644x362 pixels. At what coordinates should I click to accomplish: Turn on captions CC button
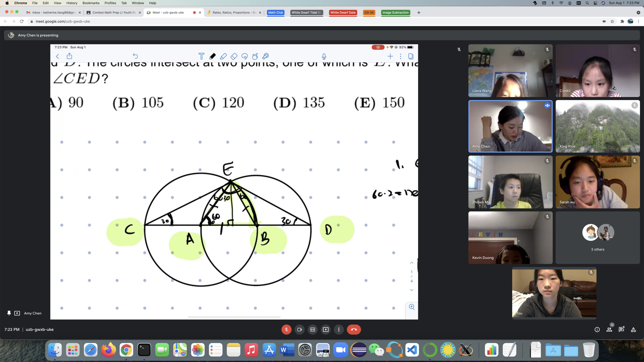click(x=312, y=330)
